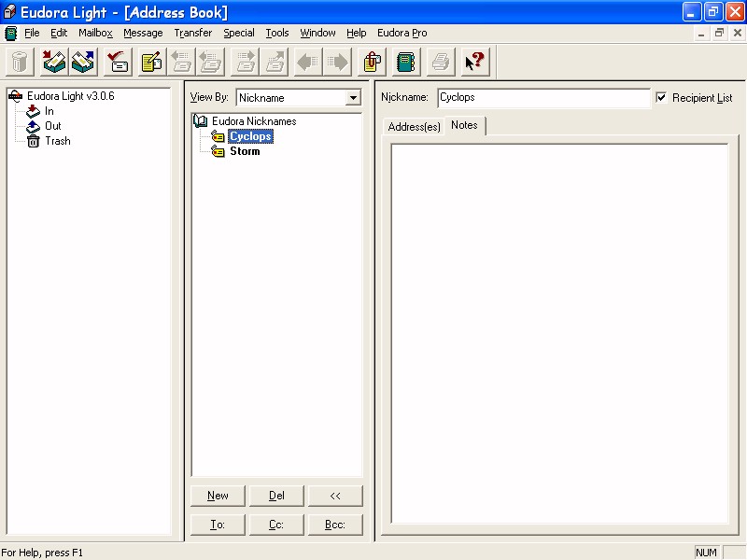Select the Cyclops nickname entry

pyautogui.click(x=250, y=136)
